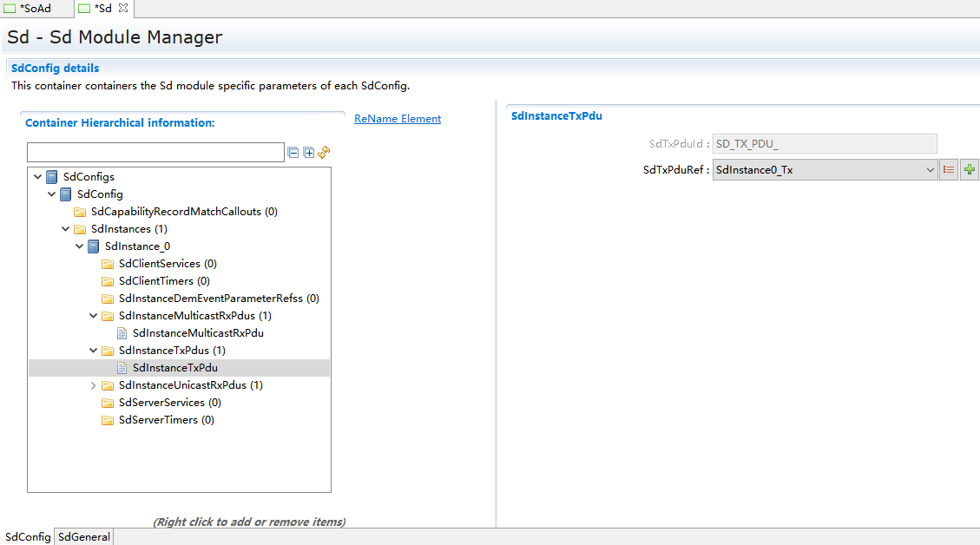Click the green plus add reference icon
Viewport: 980px width, 545px height.
coord(969,170)
